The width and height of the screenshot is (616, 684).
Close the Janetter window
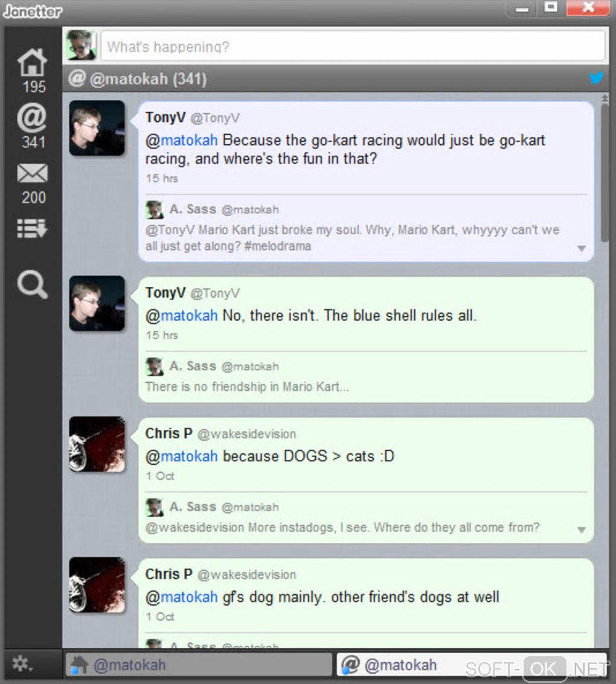pos(588,7)
